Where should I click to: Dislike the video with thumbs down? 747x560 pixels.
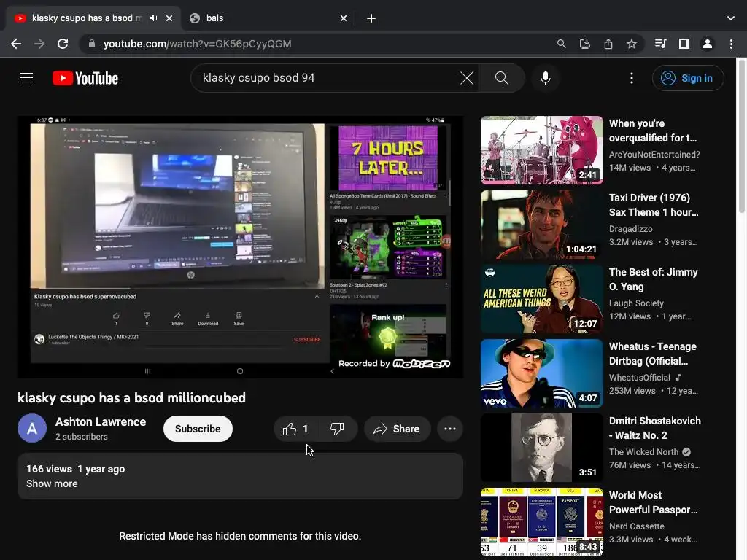click(x=337, y=429)
